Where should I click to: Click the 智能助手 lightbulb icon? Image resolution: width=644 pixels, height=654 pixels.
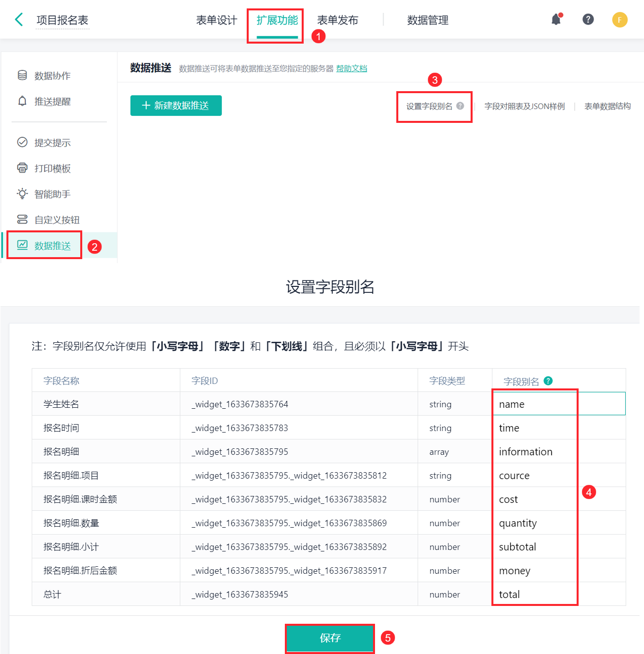22,194
